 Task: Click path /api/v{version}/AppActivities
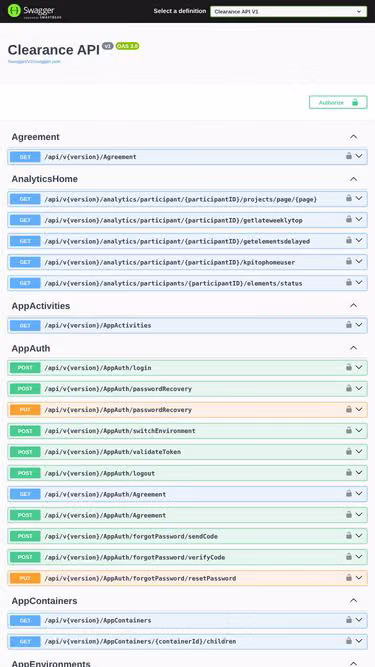[x=98, y=325]
